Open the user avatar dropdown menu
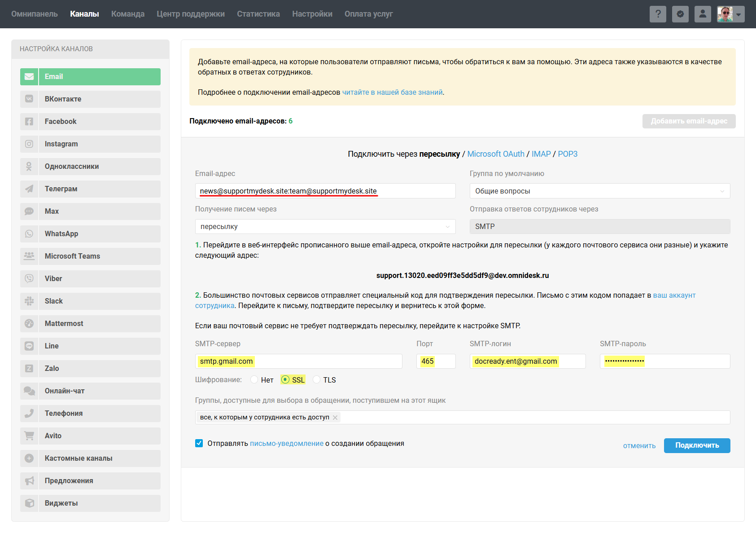Image resolution: width=756 pixels, height=533 pixels. click(x=730, y=14)
